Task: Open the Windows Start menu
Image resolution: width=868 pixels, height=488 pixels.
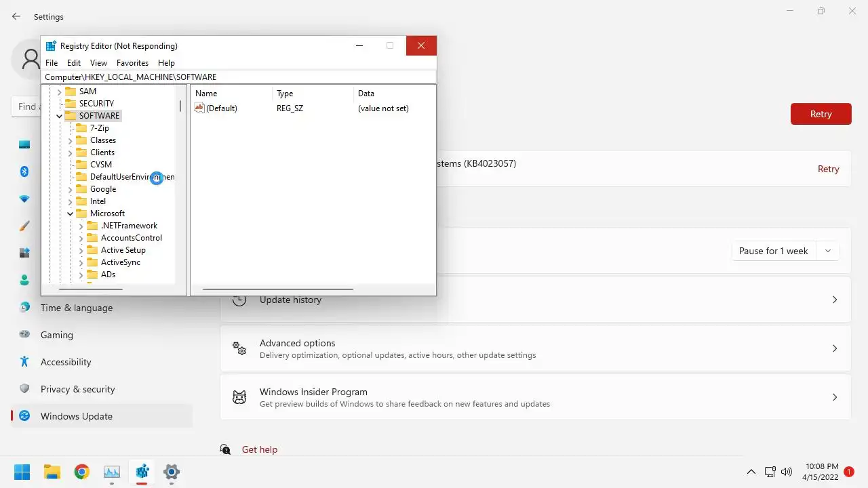Action: tap(22, 472)
